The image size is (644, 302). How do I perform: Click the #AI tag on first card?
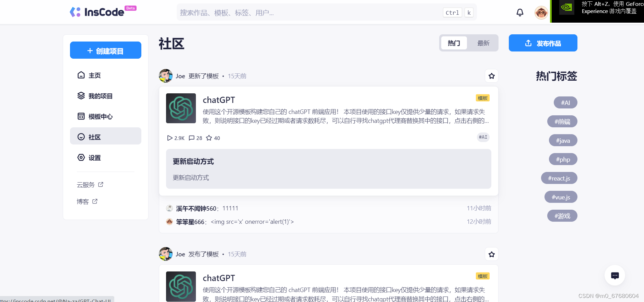(x=483, y=137)
